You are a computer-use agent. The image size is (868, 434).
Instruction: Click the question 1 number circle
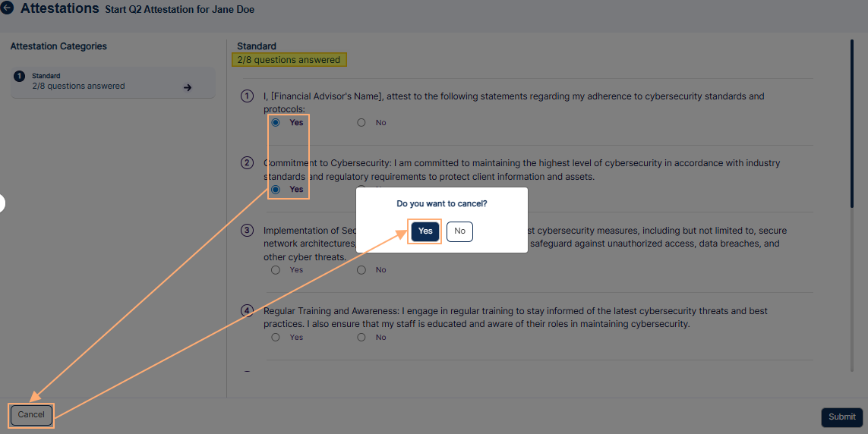click(x=247, y=96)
